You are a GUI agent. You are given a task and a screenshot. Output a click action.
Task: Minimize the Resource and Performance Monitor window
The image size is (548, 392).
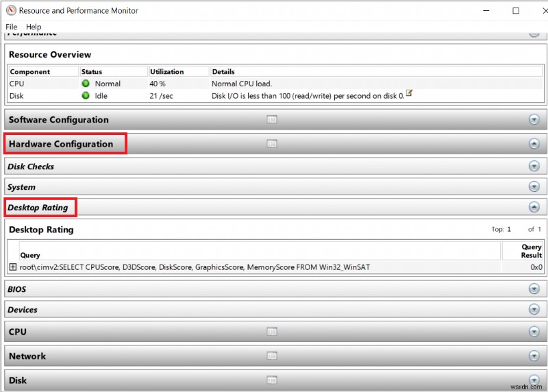tap(486, 10)
